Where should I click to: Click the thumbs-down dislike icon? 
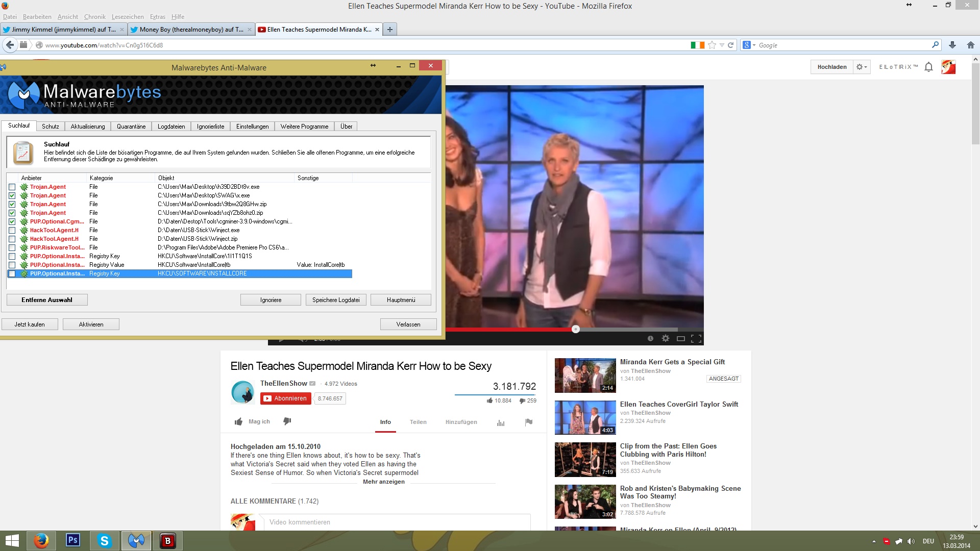click(x=287, y=421)
